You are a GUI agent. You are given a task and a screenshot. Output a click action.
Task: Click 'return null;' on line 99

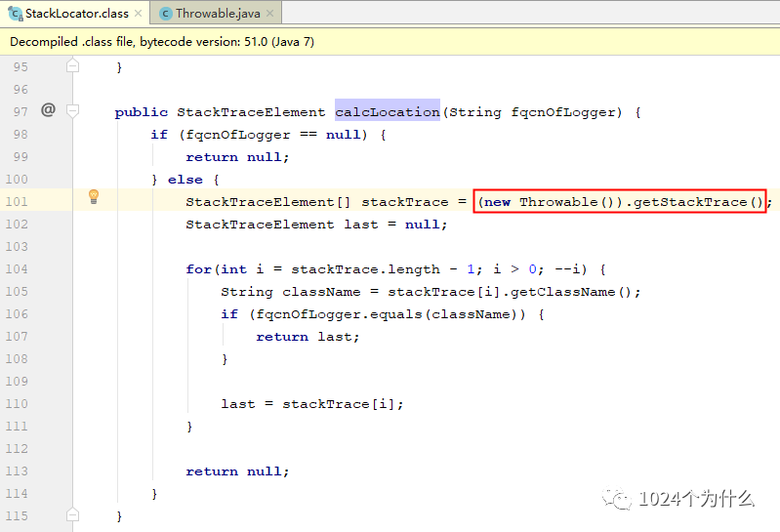tap(237, 157)
